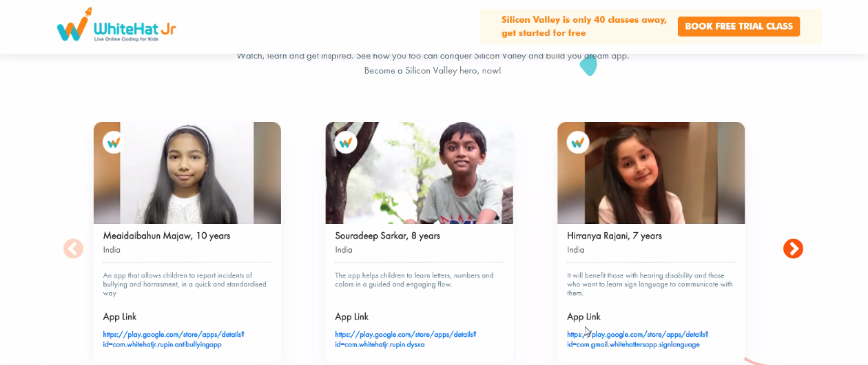The image size is (868, 365).
Task: Select the name Hirranya Rajani, 7 years
Action: pyautogui.click(x=614, y=236)
